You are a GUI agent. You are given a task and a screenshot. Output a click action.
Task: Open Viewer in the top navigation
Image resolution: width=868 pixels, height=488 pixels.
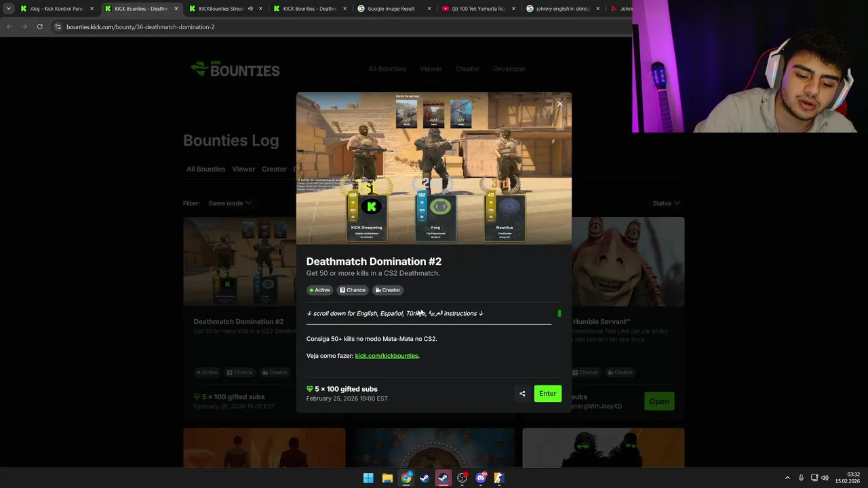[x=431, y=68]
